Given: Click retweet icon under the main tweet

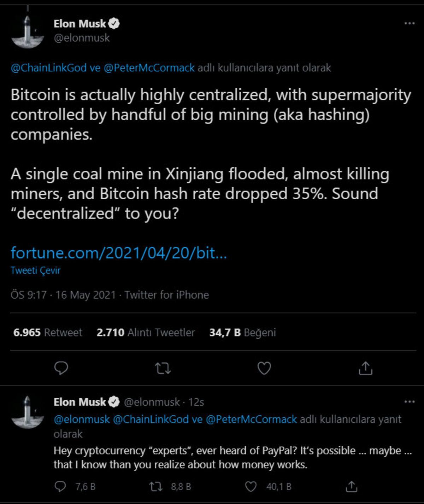Looking at the screenshot, I should 163,368.
